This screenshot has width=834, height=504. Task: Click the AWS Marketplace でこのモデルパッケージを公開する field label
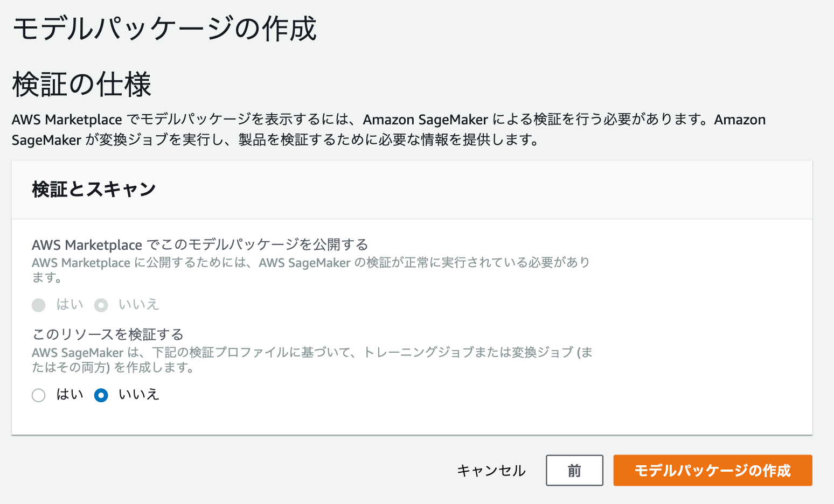click(200, 245)
